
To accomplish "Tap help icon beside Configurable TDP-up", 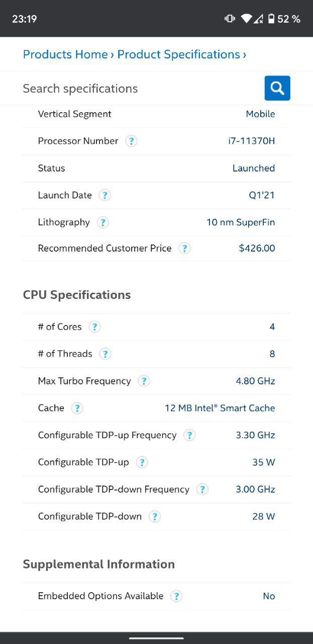I will (142, 462).
